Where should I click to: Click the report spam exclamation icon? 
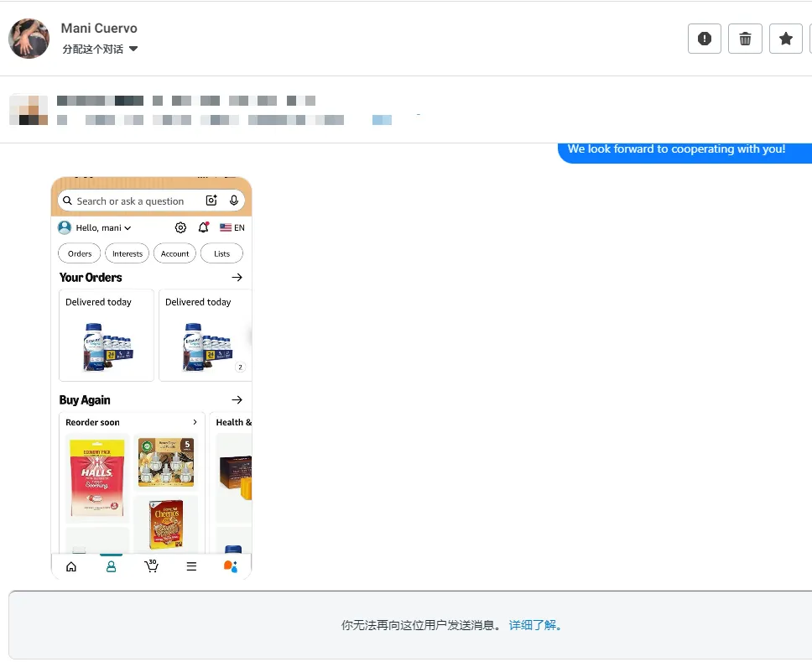pos(705,39)
